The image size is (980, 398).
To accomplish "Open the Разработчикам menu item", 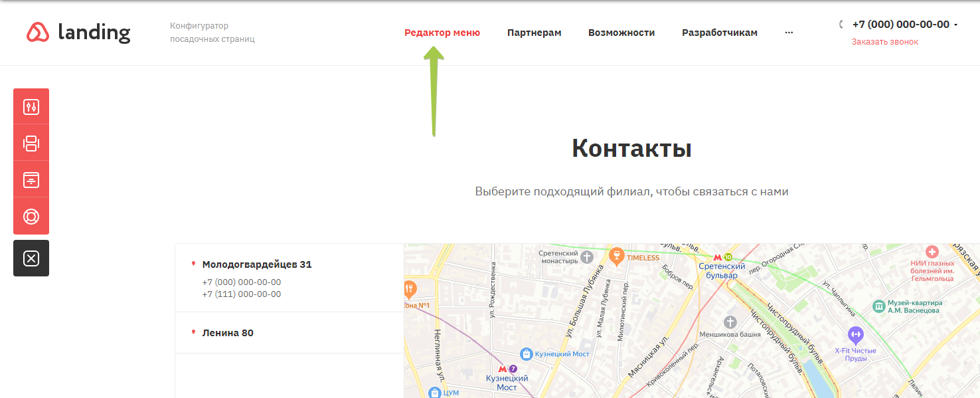I will 720,33.
